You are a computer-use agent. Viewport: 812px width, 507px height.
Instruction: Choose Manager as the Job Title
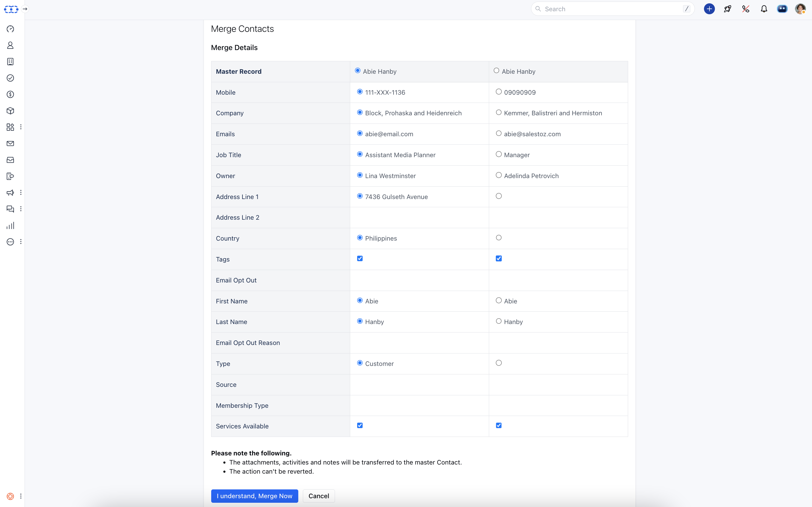(x=499, y=154)
